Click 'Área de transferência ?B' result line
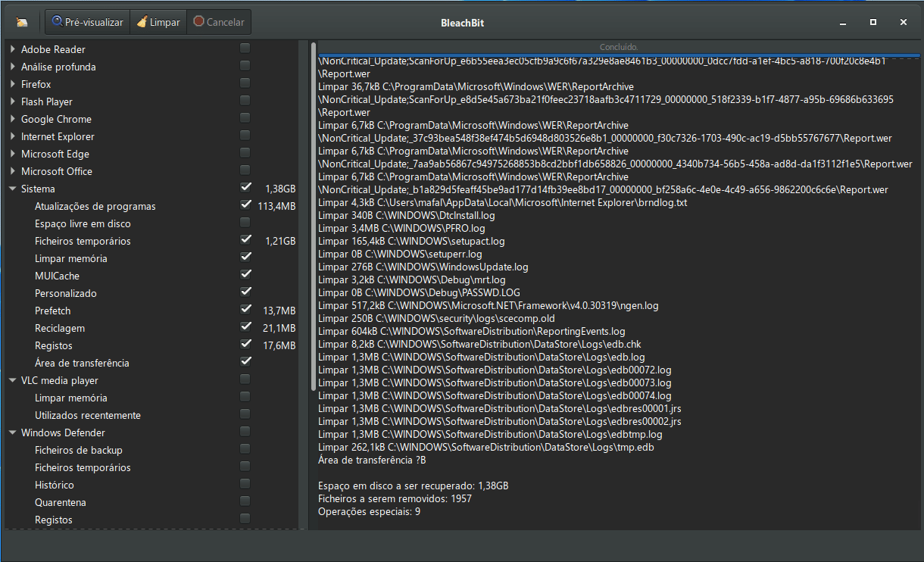 (372, 460)
